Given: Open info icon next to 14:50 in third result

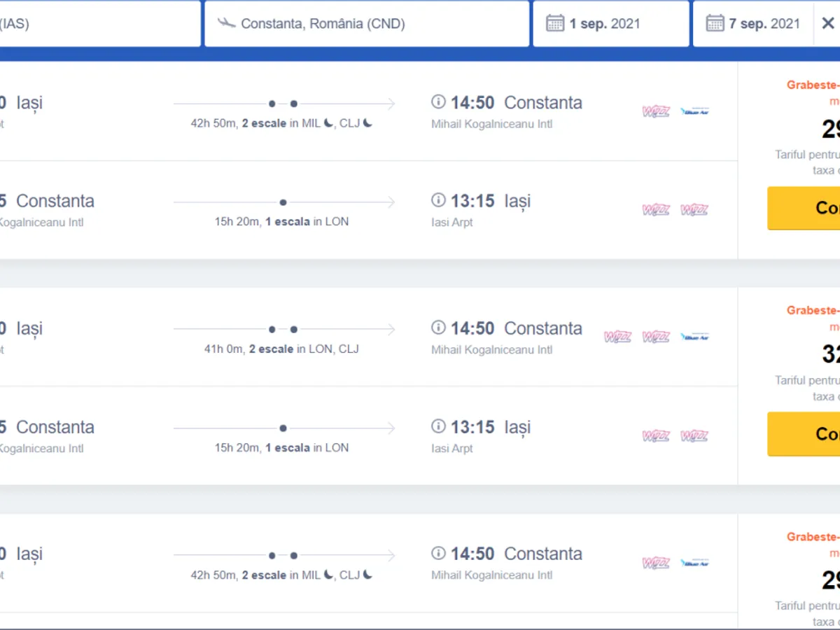Looking at the screenshot, I should (x=438, y=554).
